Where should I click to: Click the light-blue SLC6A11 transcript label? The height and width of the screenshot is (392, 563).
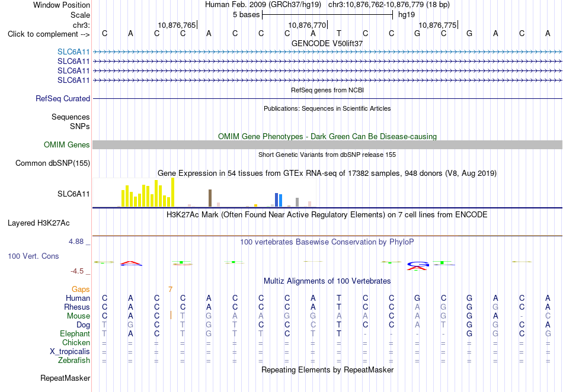tap(73, 52)
